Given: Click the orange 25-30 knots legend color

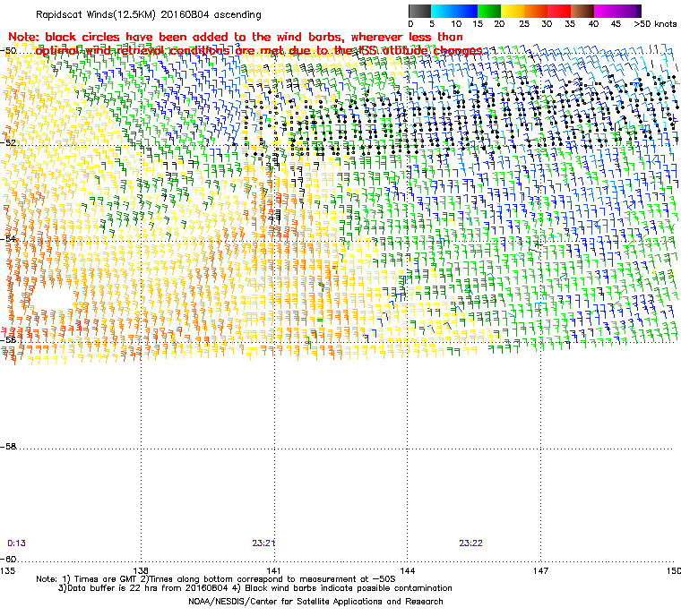Looking at the screenshot, I should click(536, 11).
